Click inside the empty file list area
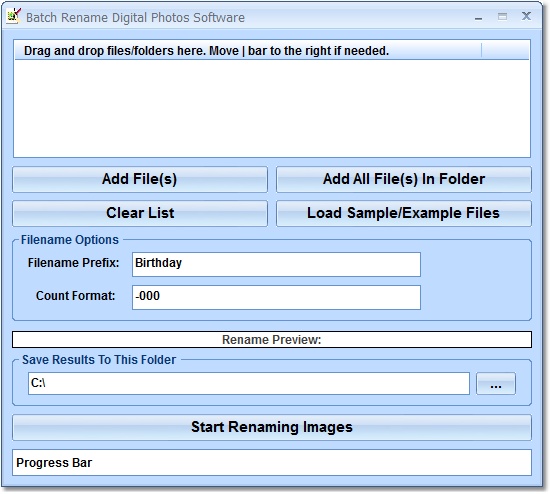550x494 pixels. tap(272, 108)
